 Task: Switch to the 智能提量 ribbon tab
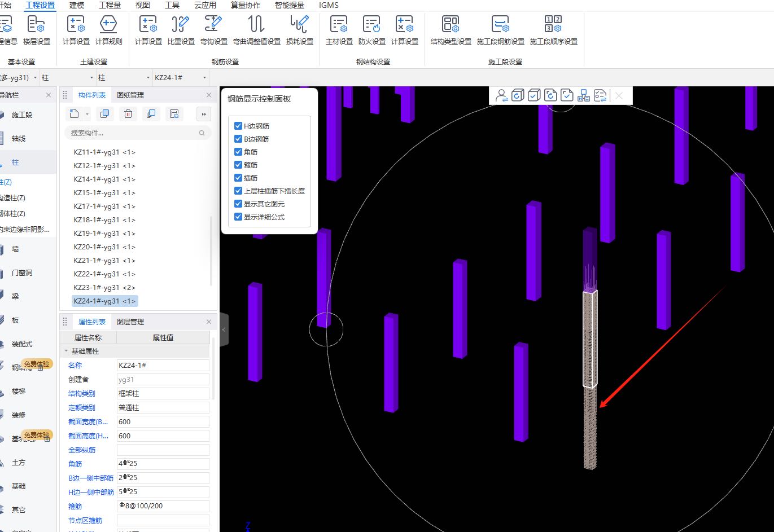pyautogui.click(x=289, y=5)
